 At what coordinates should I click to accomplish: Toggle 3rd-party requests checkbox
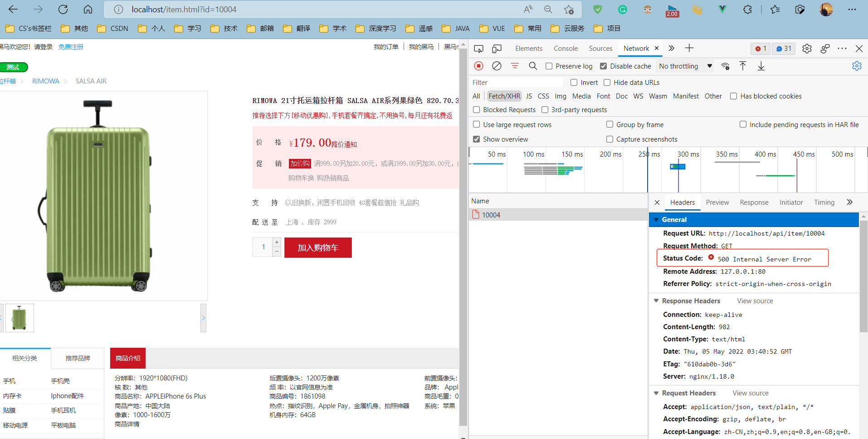tap(545, 110)
